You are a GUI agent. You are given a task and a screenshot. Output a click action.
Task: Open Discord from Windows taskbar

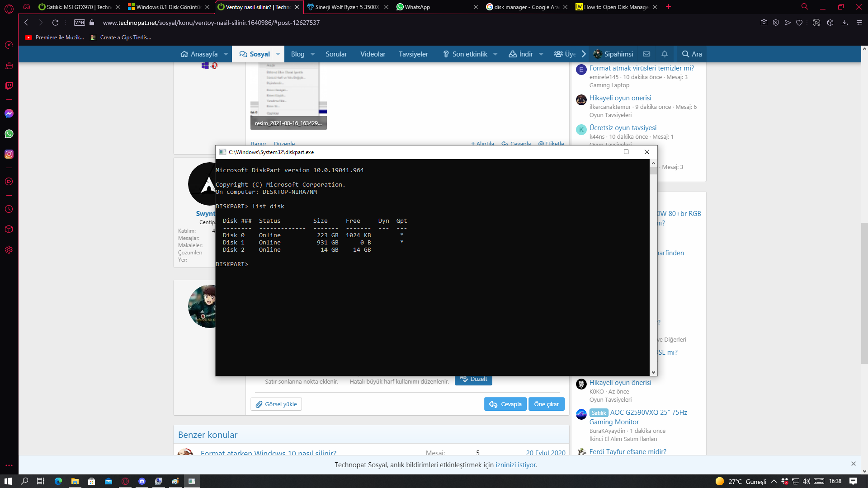pyautogui.click(x=142, y=481)
